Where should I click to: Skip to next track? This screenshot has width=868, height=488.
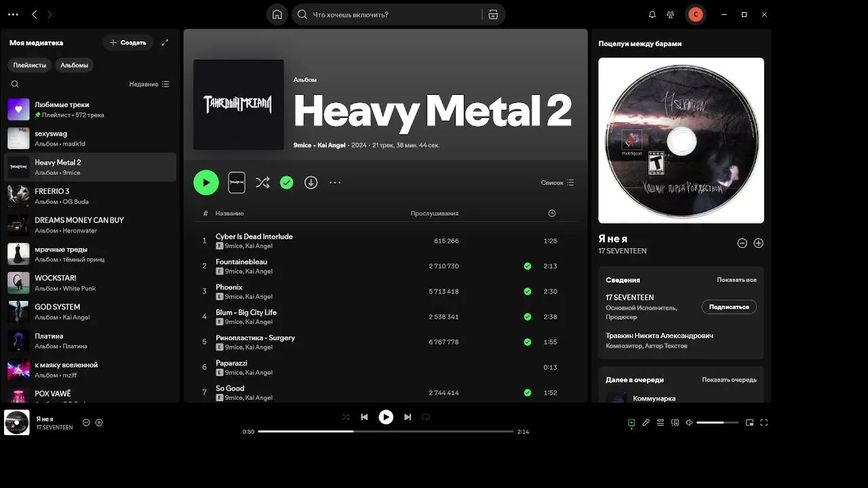pos(408,417)
